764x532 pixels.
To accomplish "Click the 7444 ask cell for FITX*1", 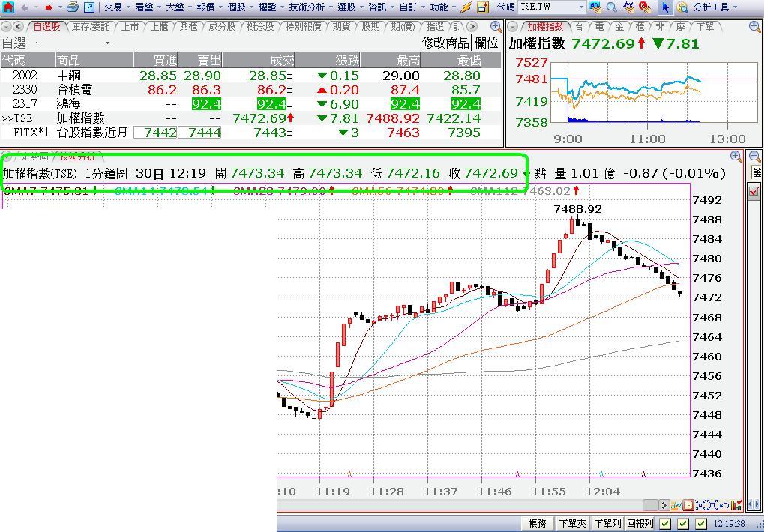I will coord(199,133).
